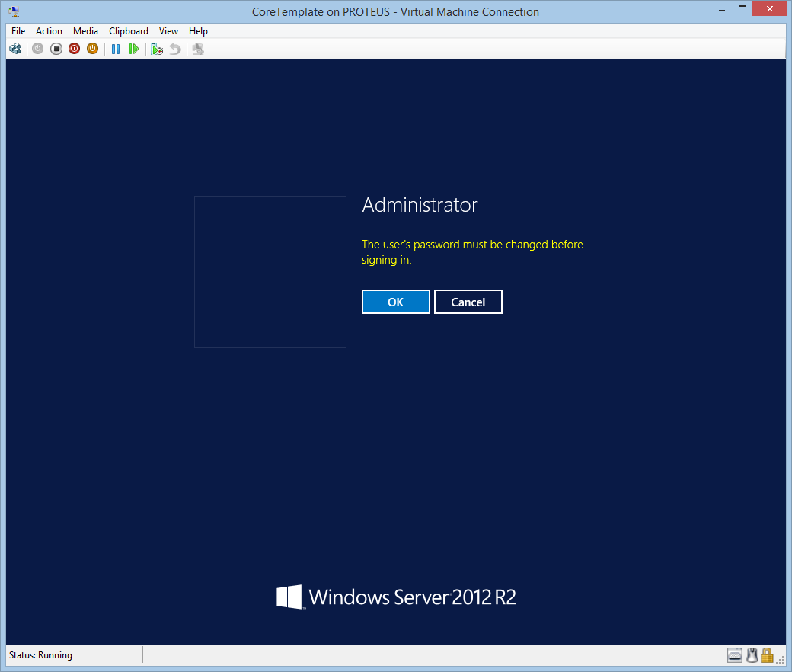The height and width of the screenshot is (672, 792).
Task: Reset the virtual machine using the green icon
Action: pyautogui.click(x=134, y=49)
